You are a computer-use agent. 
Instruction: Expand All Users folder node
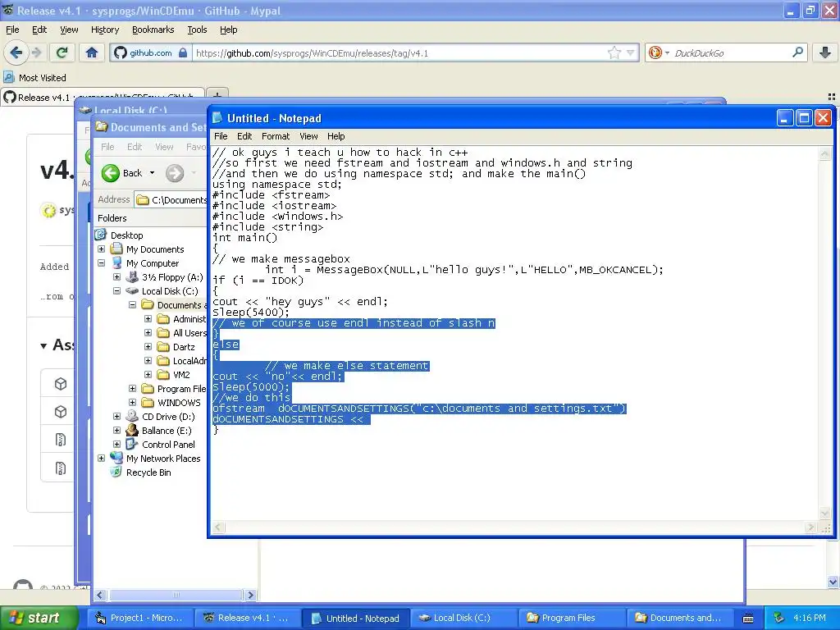tap(148, 333)
